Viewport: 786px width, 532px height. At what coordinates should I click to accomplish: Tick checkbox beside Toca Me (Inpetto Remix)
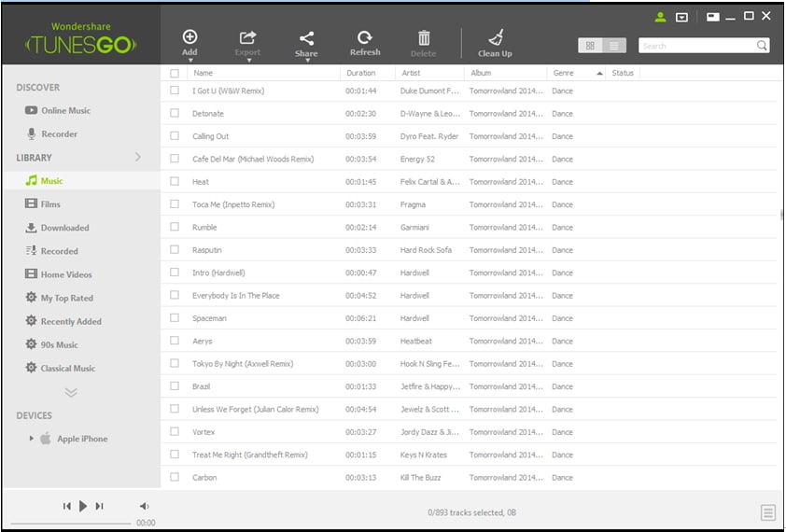point(175,204)
